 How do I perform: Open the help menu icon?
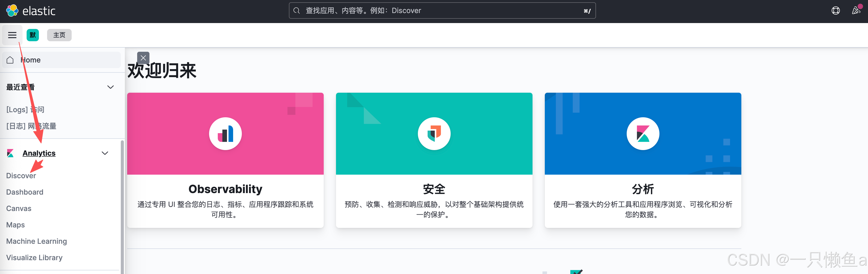point(835,11)
